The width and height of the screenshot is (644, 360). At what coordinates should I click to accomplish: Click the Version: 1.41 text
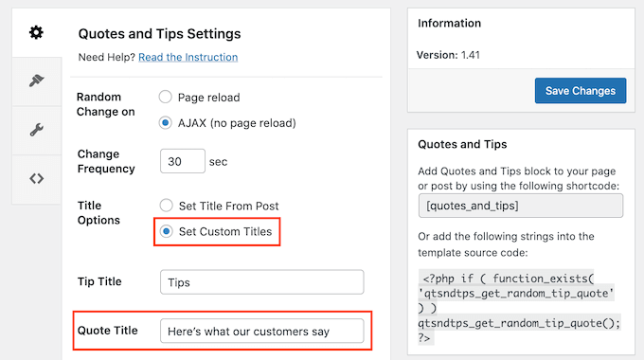[x=448, y=55]
